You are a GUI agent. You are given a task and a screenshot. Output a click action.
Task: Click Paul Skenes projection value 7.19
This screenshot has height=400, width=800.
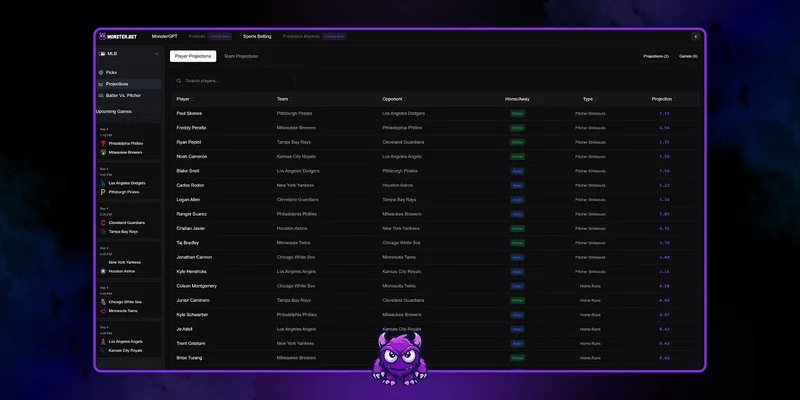tap(664, 114)
